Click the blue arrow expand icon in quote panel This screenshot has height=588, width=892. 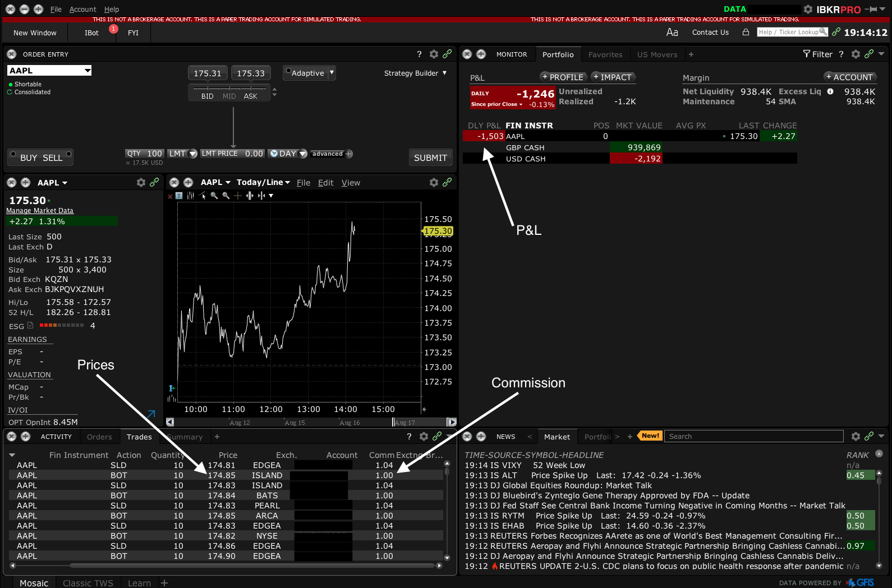tap(151, 414)
